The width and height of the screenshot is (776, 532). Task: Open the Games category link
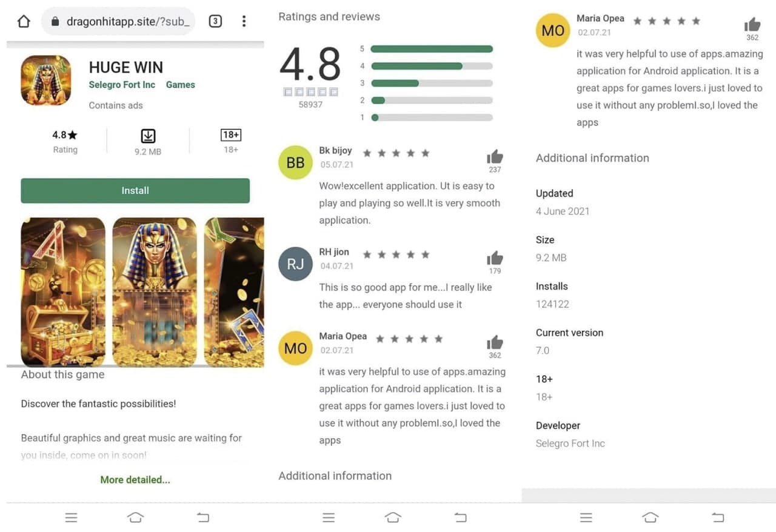point(181,85)
